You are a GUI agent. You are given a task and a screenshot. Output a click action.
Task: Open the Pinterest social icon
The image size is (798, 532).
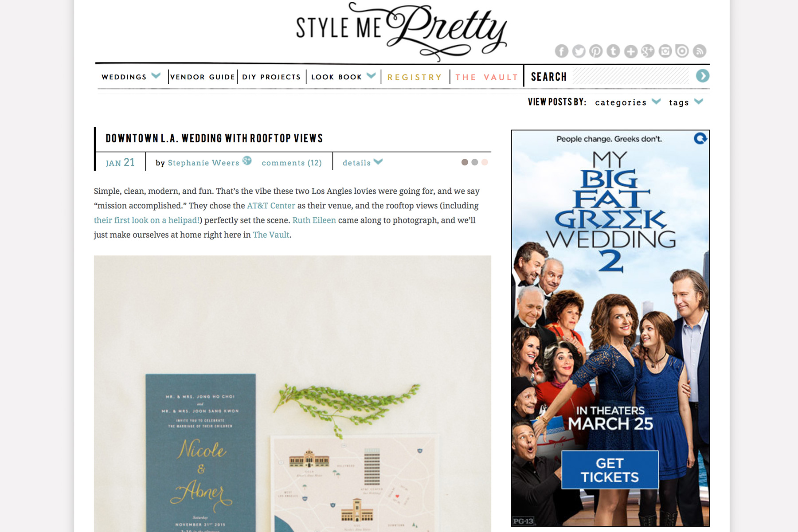click(596, 51)
